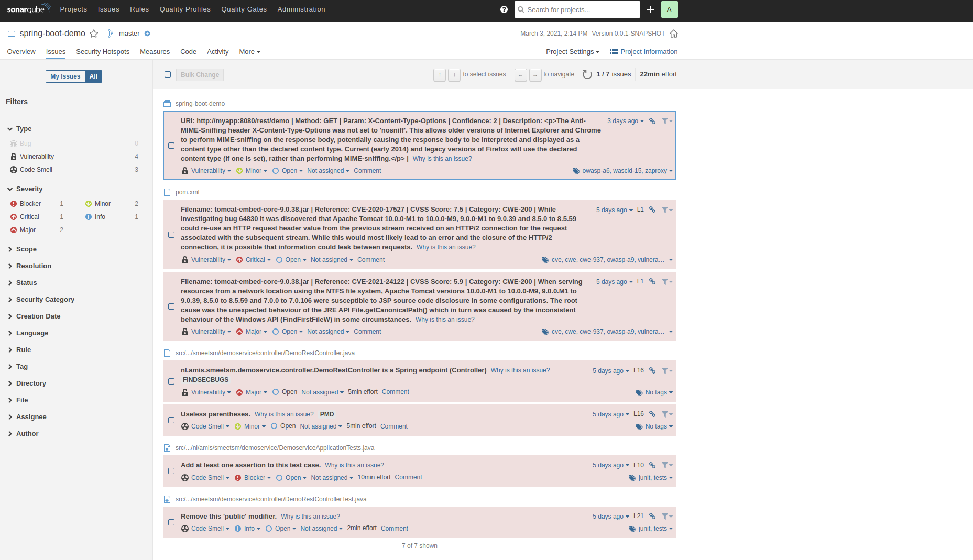This screenshot has width=973, height=560.
Task: Open the Project Settings dropdown
Action: 572,51
